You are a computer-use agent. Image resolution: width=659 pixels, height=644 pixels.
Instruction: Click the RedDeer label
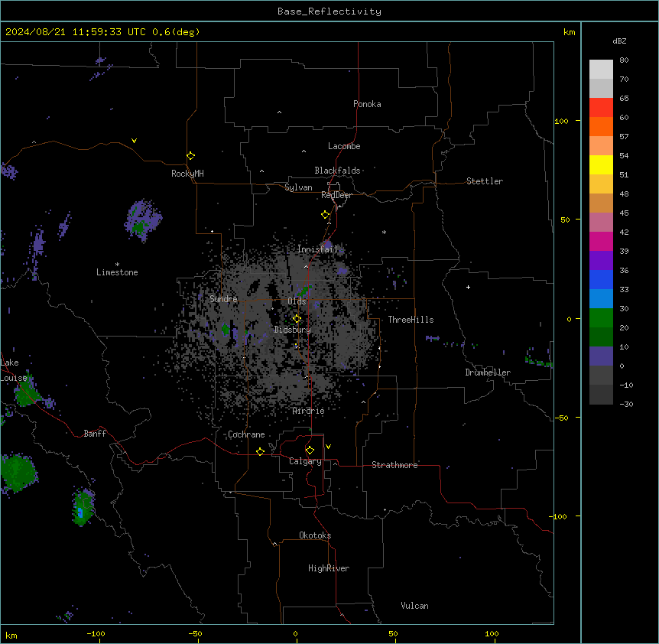[336, 195]
